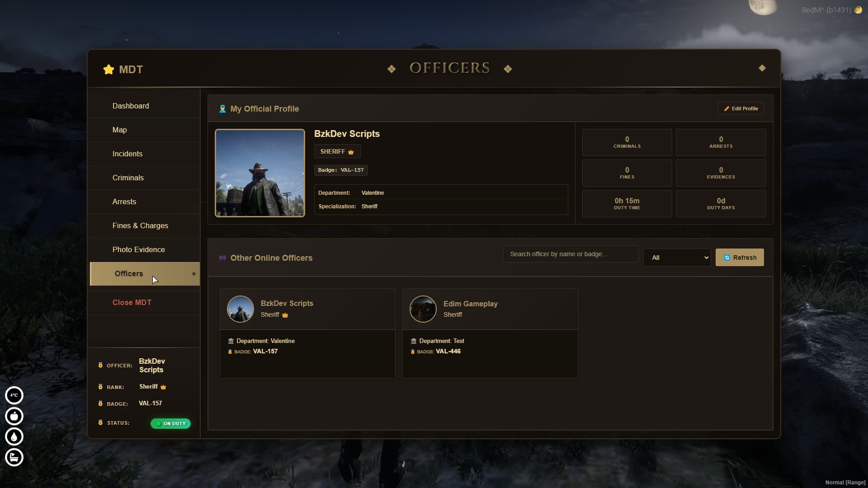Click the temperature HUD icon
Image resolution: width=868 pixels, height=488 pixels.
tap(14, 395)
